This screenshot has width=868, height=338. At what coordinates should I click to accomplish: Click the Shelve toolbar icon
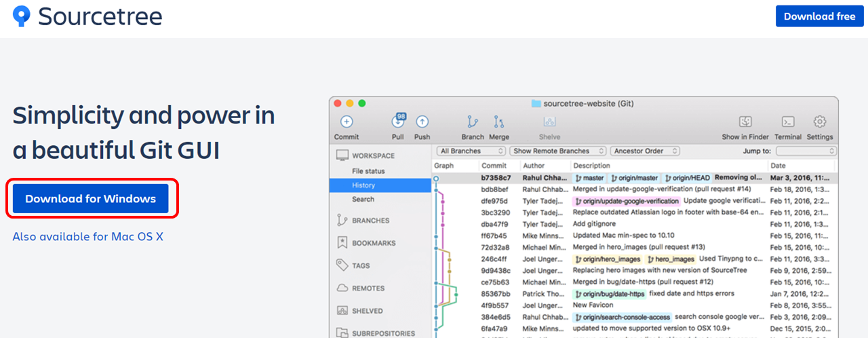click(x=550, y=121)
